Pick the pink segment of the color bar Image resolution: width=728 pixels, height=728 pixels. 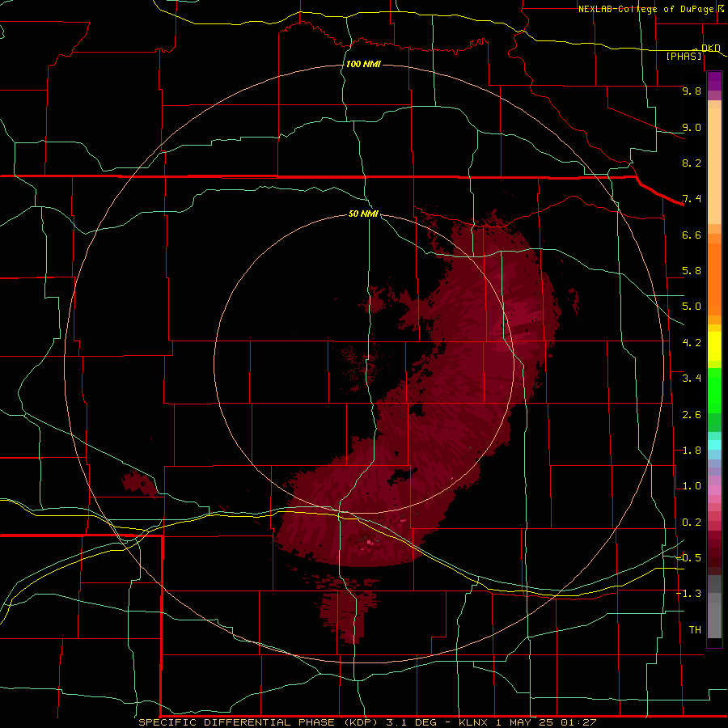click(x=714, y=490)
